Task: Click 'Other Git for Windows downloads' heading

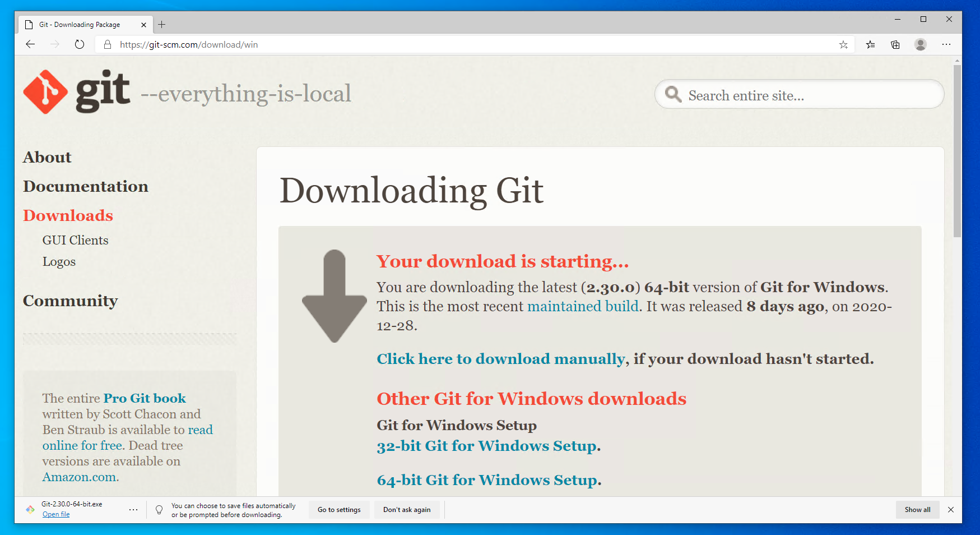Action: (x=531, y=399)
